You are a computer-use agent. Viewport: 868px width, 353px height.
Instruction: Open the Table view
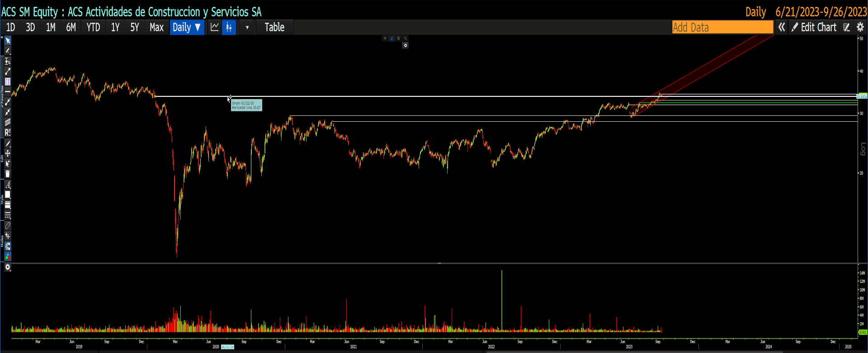point(274,27)
